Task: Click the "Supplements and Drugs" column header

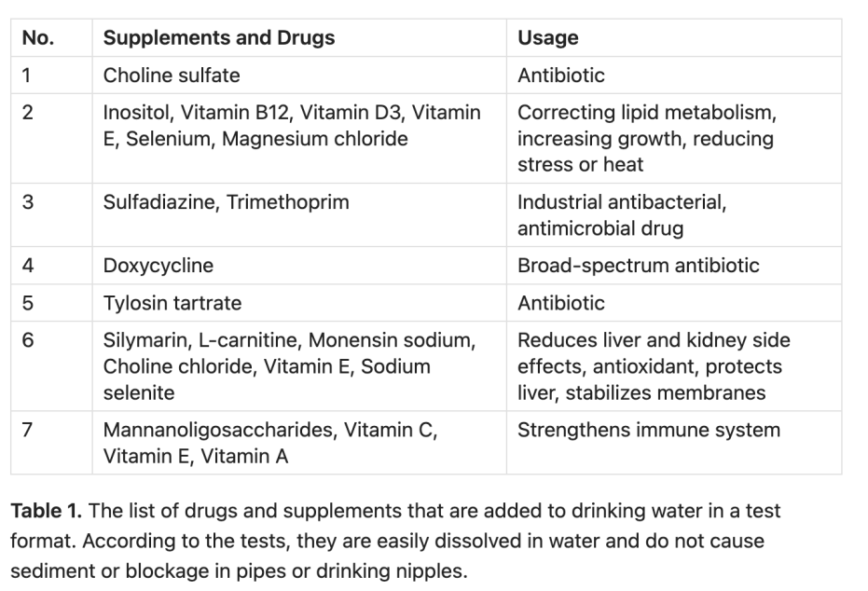Action: click(219, 38)
